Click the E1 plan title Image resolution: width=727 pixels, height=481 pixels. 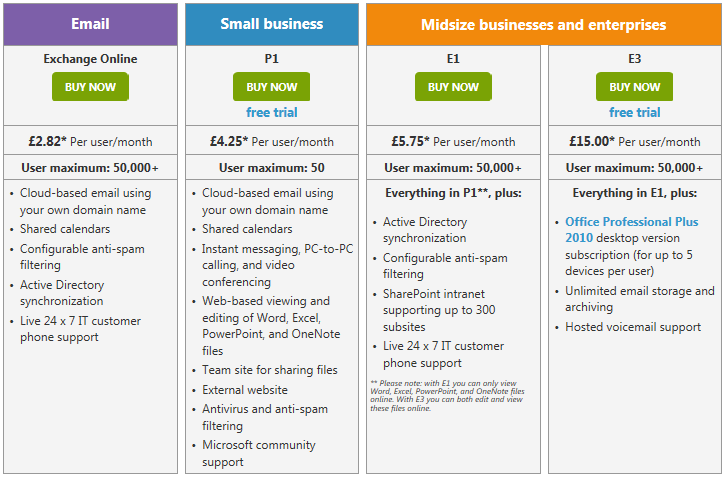pyautogui.click(x=453, y=59)
